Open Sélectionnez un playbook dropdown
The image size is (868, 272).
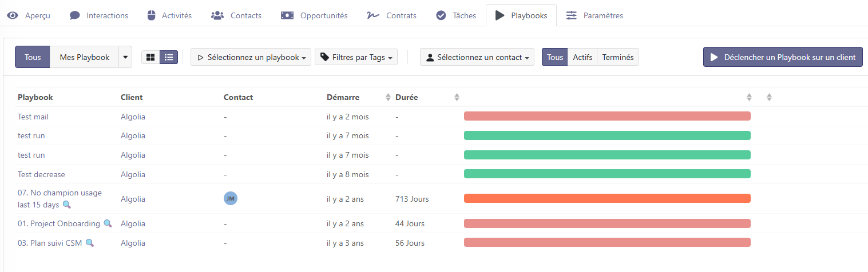(251, 57)
